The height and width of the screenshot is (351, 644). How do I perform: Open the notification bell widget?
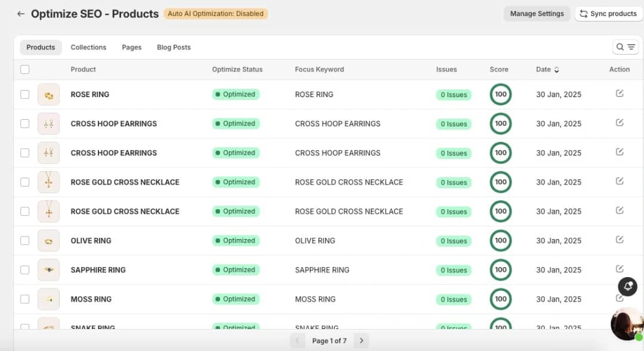pyautogui.click(x=627, y=287)
